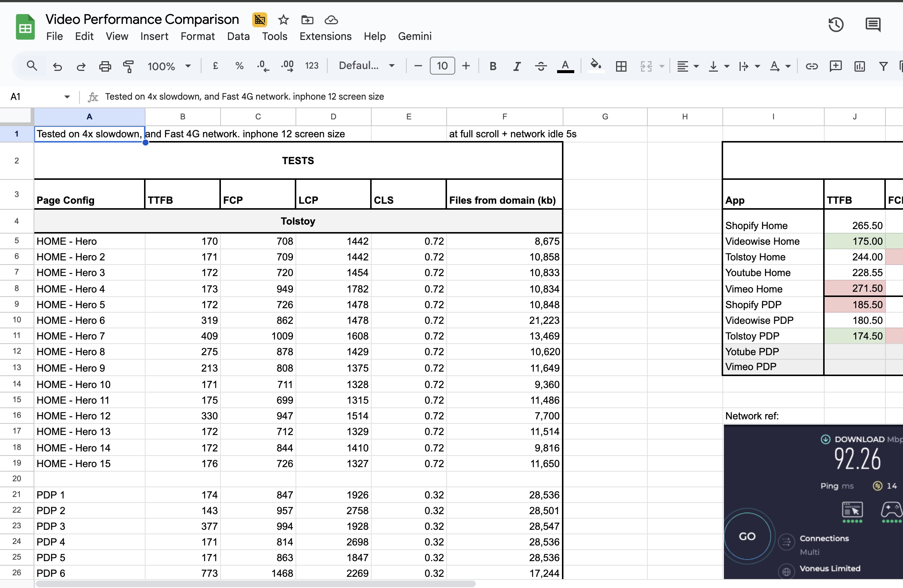Toggle italic formatting
The image size is (903, 588).
pyautogui.click(x=517, y=66)
